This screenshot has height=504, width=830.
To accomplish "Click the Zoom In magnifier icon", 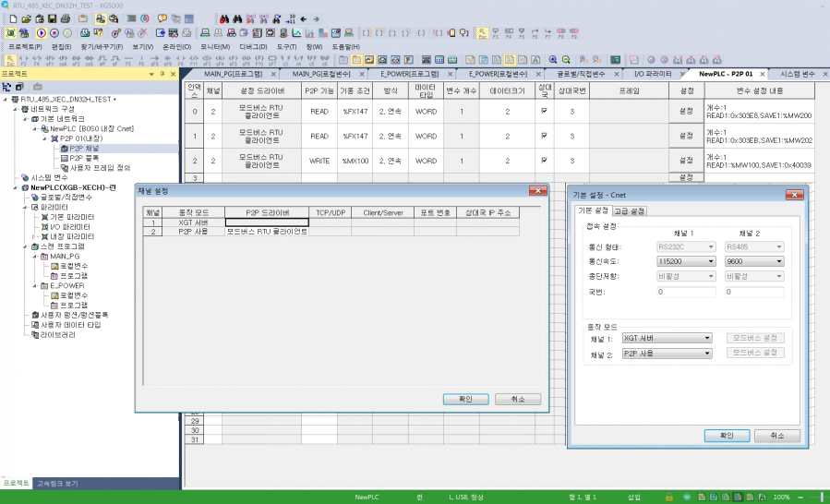I will (x=553, y=60).
